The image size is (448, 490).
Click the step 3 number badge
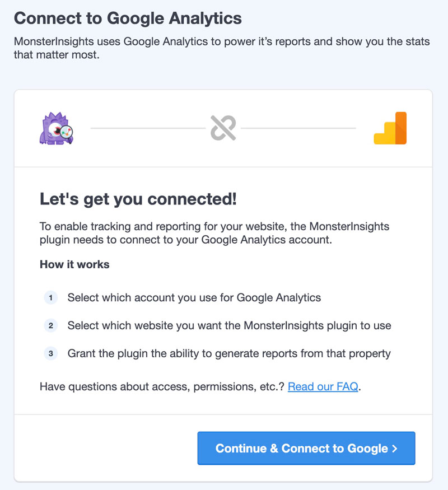[x=50, y=353]
